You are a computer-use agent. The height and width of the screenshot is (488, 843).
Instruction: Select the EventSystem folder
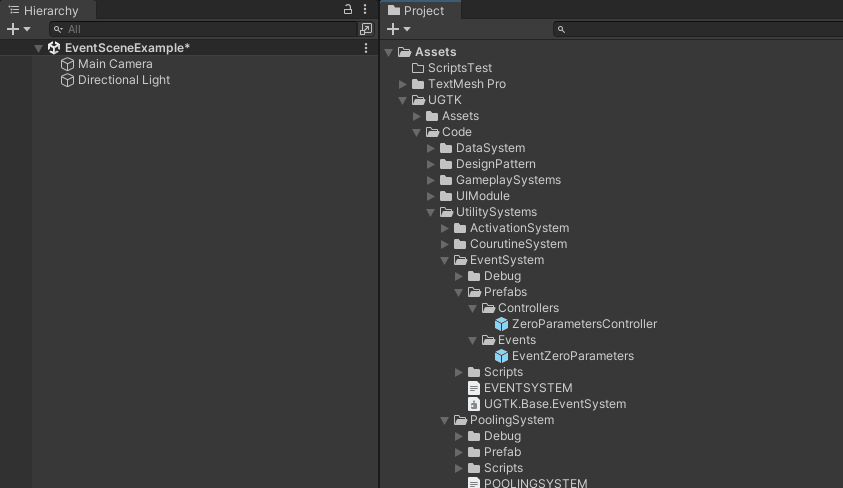(x=506, y=260)
